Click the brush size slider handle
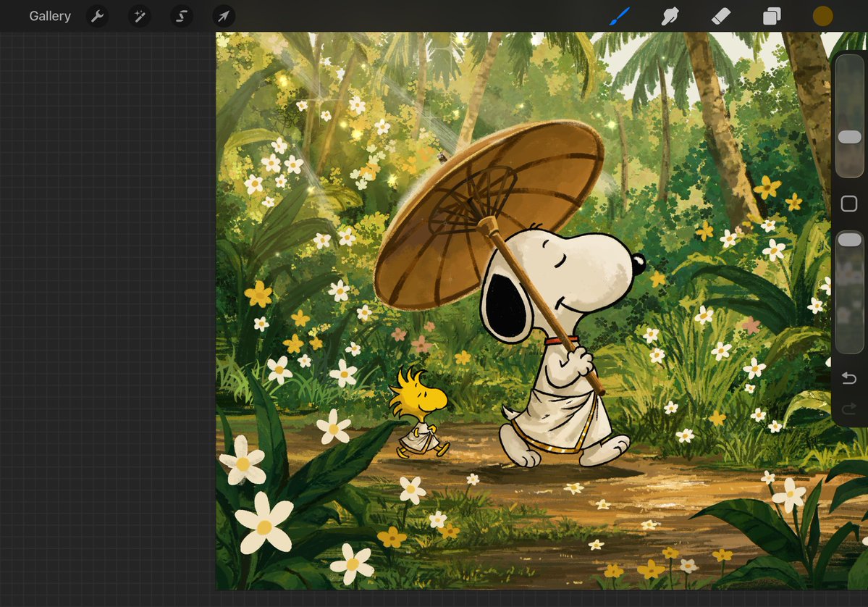868x607 pixels. click(x=850, y=137)
